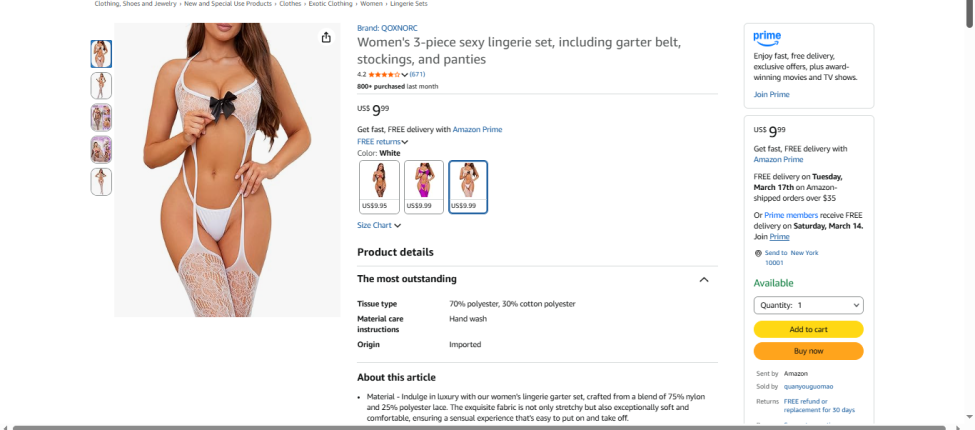The height and width of the screenshot is (430, 975).
Task: Click the Join Prime link
Action: tap(771, 94)
